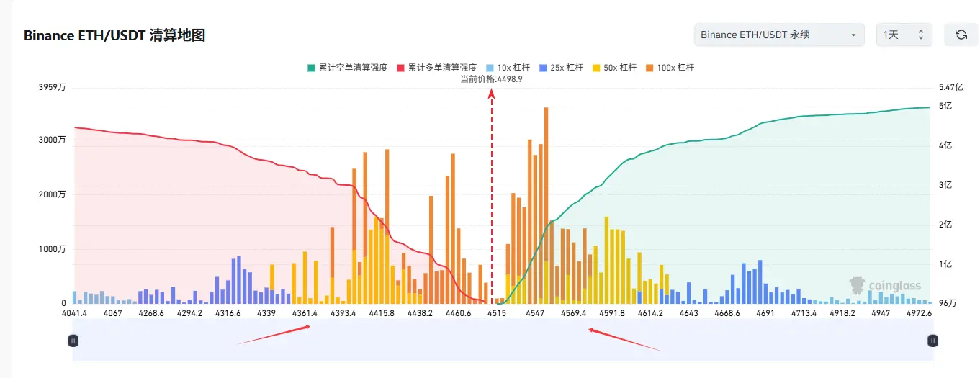The height and width of the screenshot is (378, 980).
Task: Click the left zoom slider handle
Action: pos(73,341)
